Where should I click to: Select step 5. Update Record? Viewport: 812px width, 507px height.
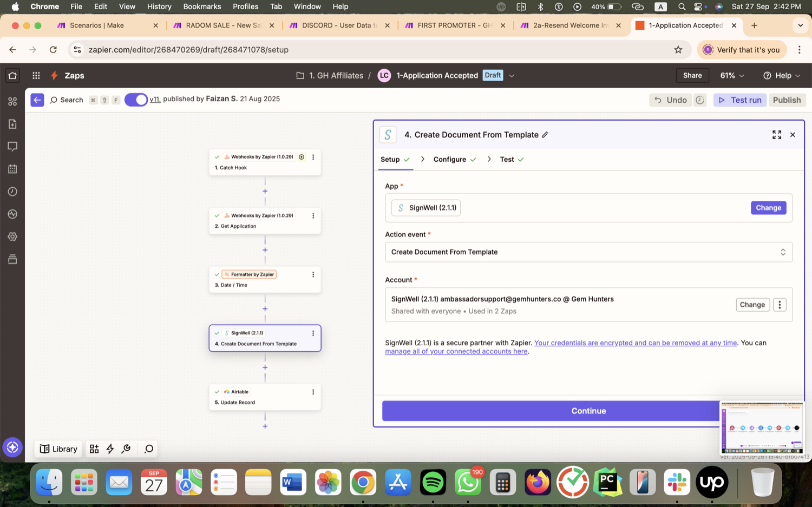(x=265, y=397)
